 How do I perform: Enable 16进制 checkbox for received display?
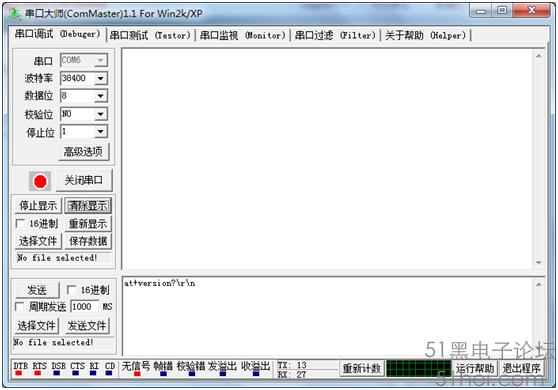pos(20,223)
